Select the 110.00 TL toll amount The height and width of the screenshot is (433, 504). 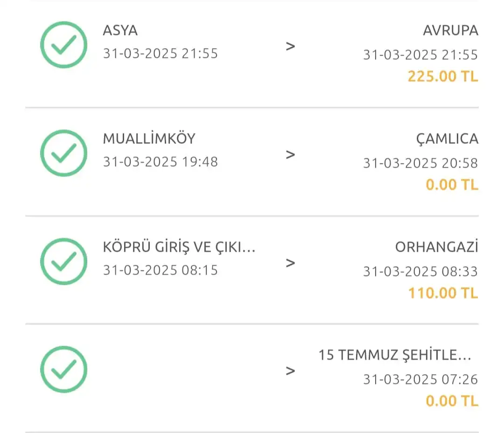tap(443, 293)
